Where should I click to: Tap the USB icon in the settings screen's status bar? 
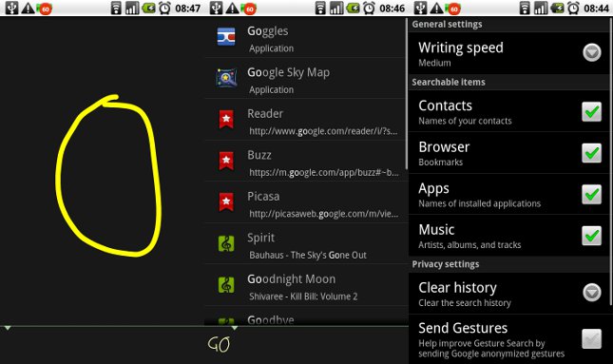[421, 8]
